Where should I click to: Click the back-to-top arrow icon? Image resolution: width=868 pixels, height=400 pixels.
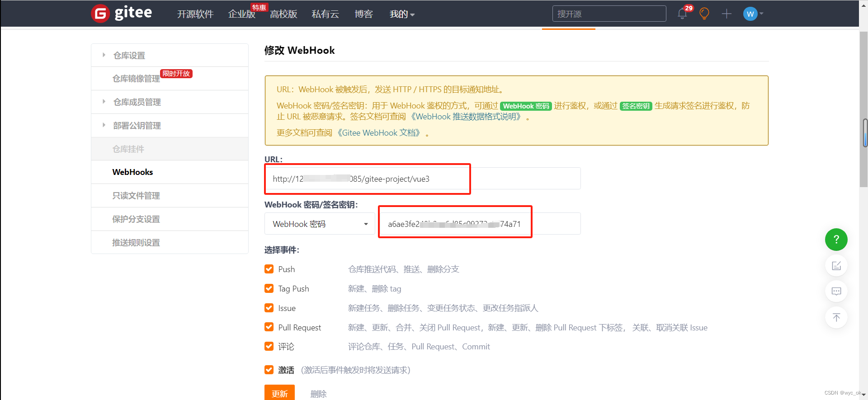tap(836, 317)
